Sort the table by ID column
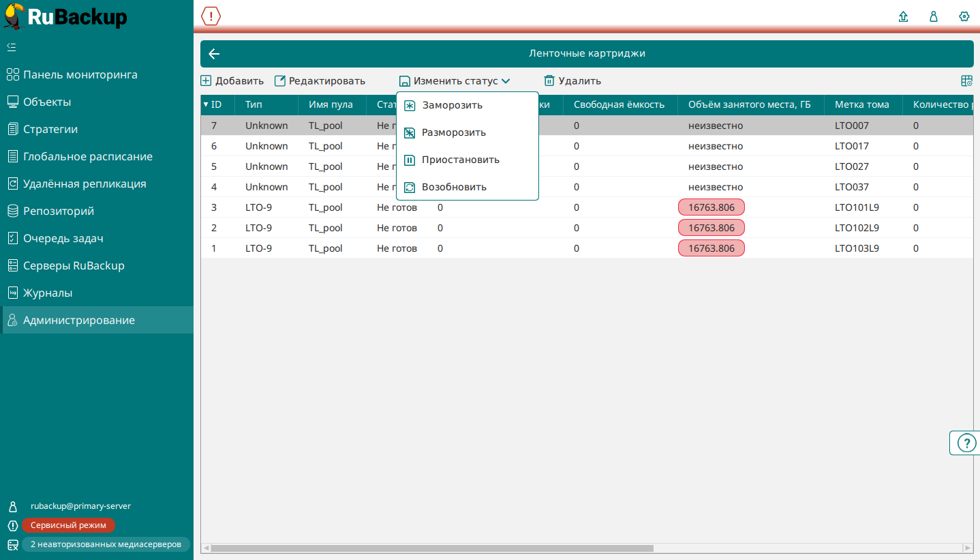Viewport: 980px width, 560px height. point(216,104)
